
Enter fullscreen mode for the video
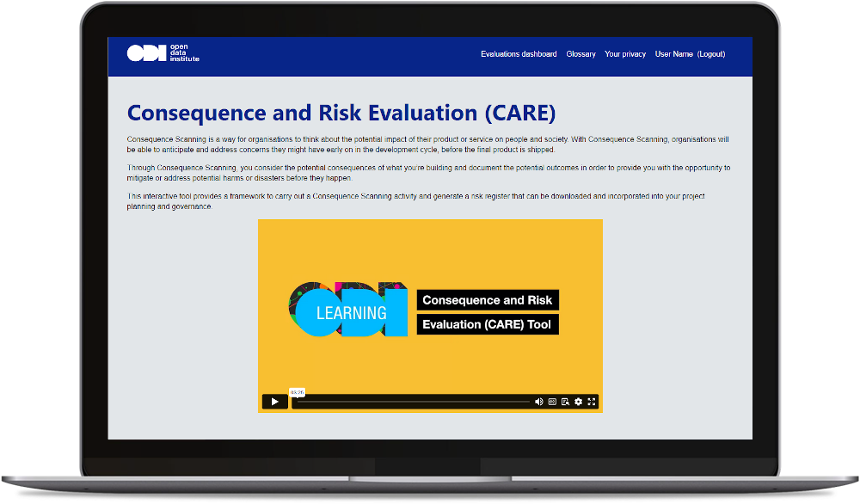[x=592, y=402]
